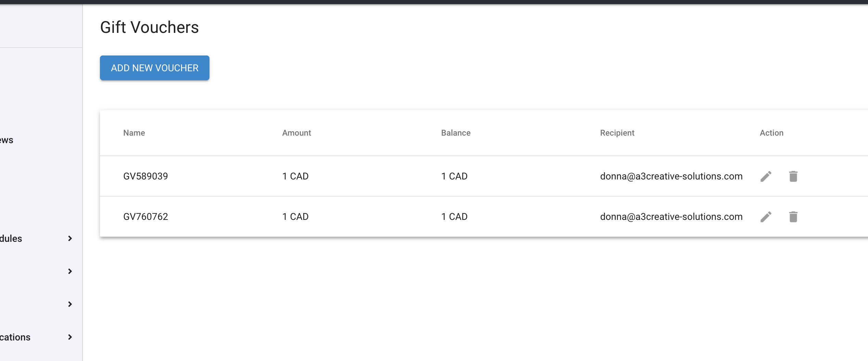Delete voucher GV589039 with trash icon
Screen dimensions: 868x361
point(793,176)
